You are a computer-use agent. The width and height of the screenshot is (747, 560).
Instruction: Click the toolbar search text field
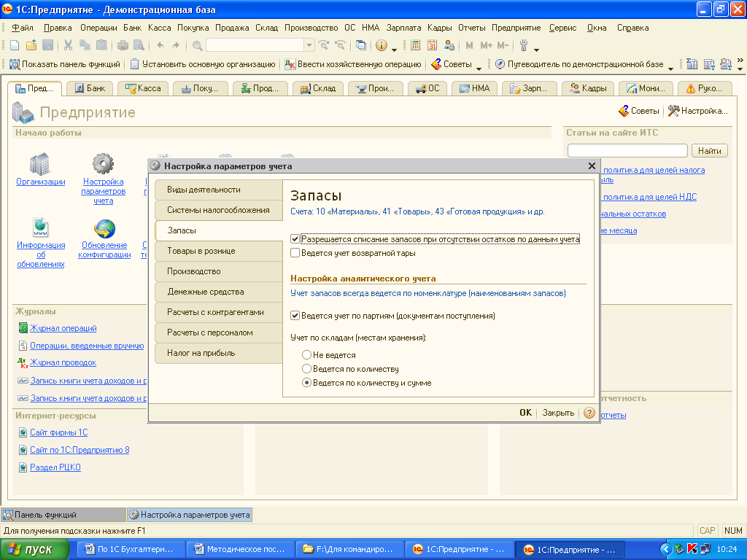(x=255, y=45)
